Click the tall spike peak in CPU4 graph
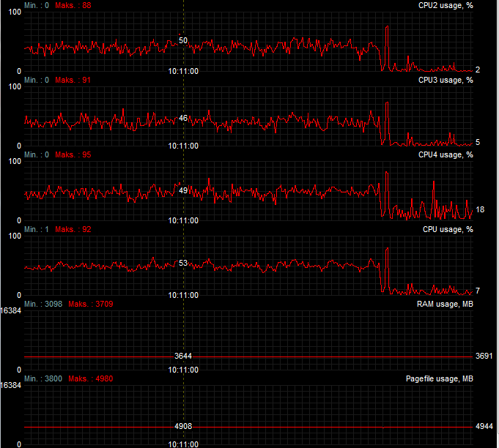 tap(387, 173)
